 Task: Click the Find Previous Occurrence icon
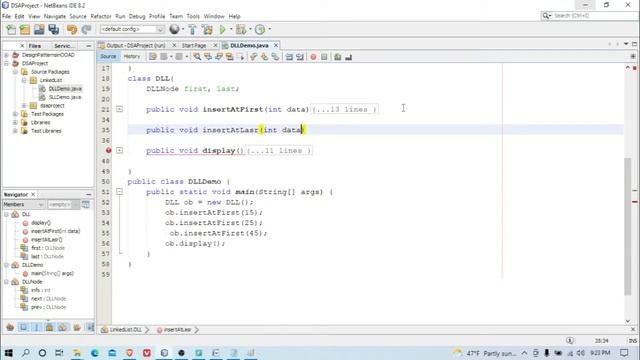tap(208, 57)
